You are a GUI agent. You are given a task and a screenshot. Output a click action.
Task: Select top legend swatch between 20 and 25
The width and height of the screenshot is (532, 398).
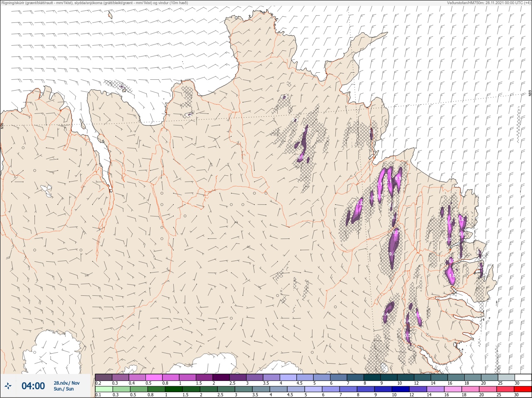[490, 377]
